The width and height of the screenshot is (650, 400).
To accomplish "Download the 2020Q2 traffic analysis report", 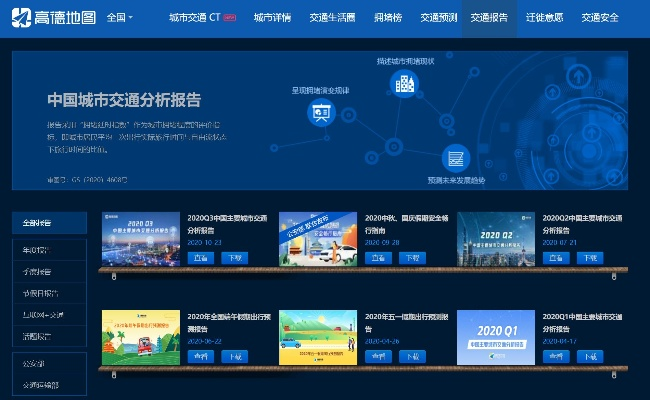I will click(x=590, y=257).
